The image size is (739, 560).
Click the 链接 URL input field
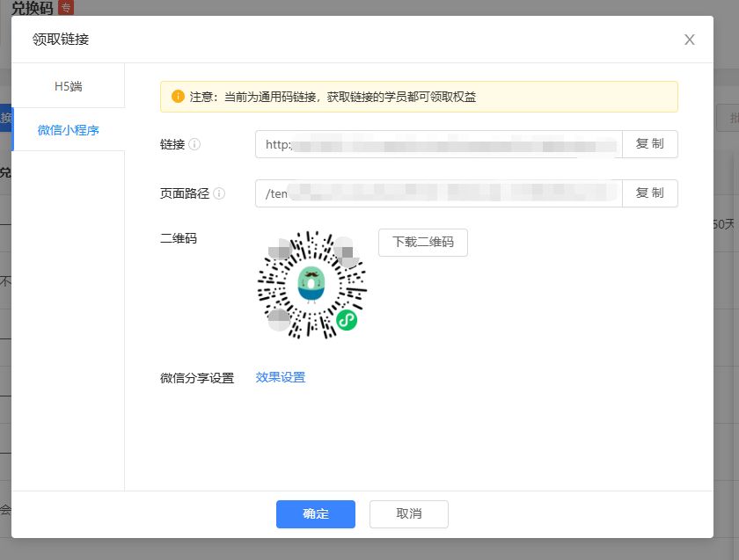click(x=439, y=144)
